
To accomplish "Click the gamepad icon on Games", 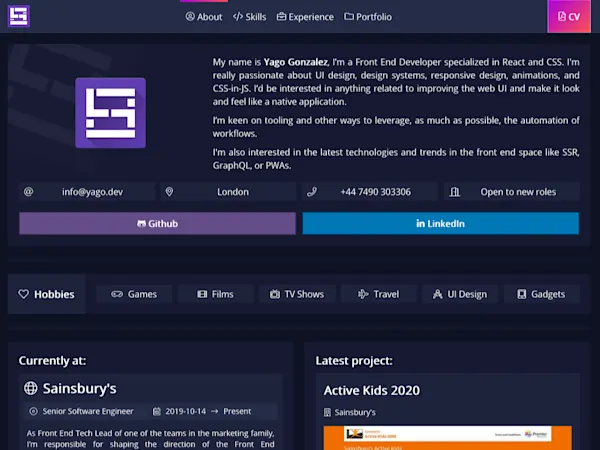I will 117,294.
